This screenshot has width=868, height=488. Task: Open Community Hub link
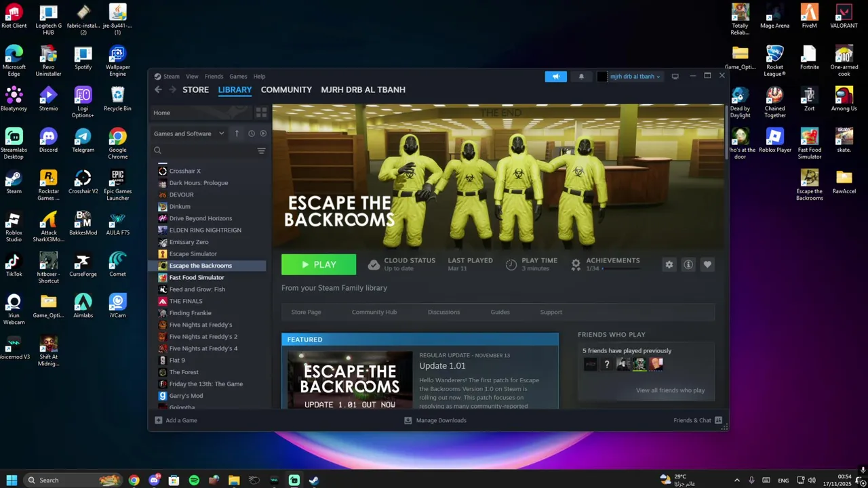374,312
